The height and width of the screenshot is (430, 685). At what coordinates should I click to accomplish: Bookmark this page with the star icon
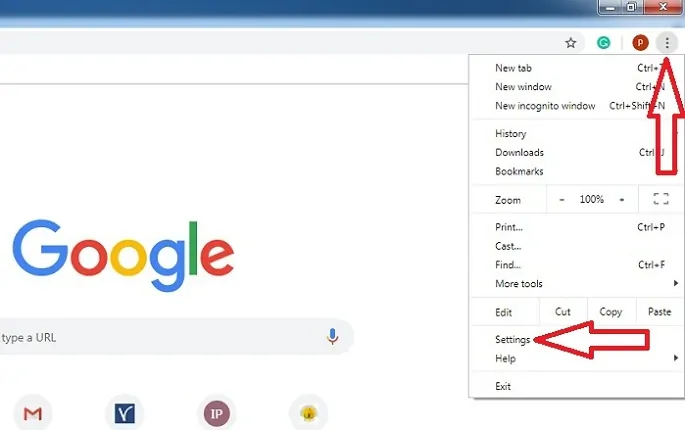click(x=571, y=43)
